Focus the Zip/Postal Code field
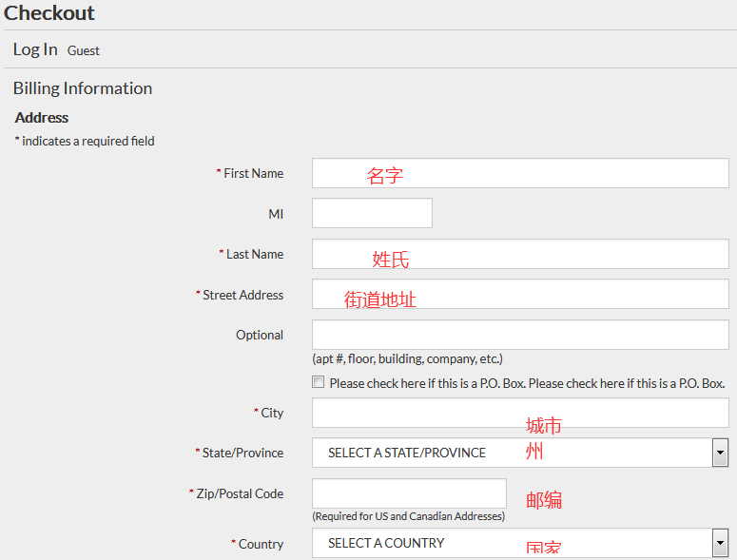 coord(409,493)
